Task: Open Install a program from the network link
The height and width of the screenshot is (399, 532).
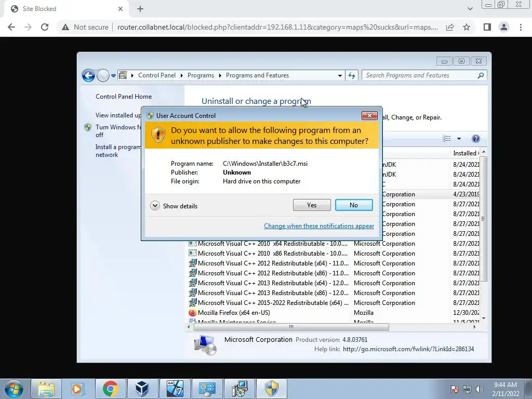Action: [x=118, y=151]
